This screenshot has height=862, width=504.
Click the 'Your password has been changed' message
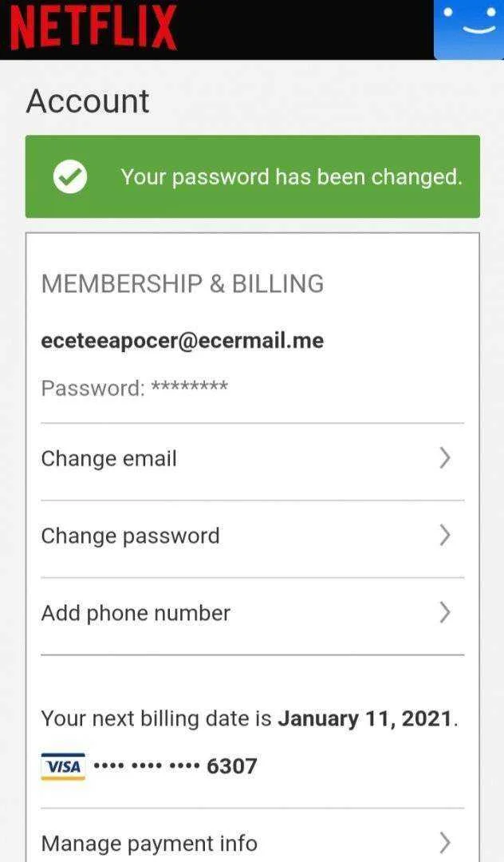292,177
